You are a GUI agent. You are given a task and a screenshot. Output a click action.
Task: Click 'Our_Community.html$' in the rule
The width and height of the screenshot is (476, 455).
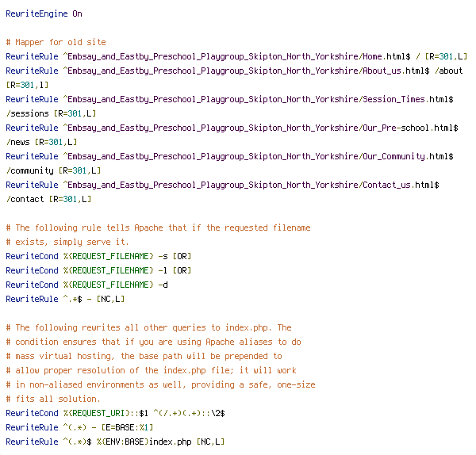[x=408, y=156]
